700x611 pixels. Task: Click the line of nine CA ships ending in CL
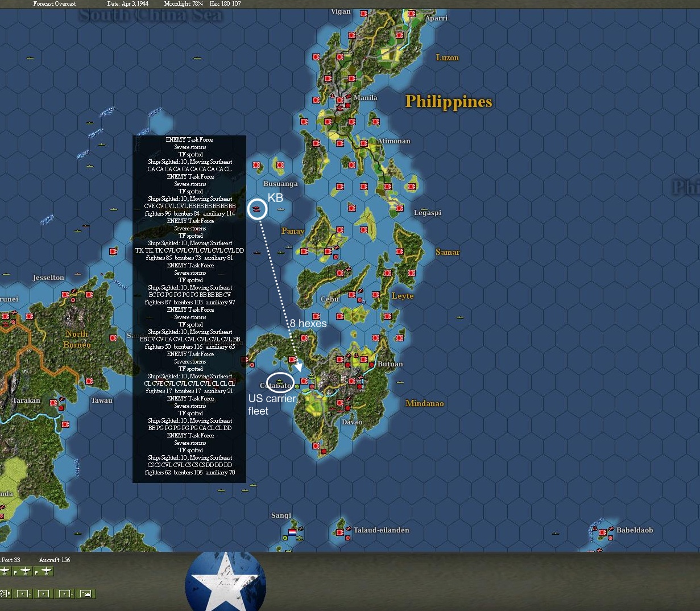189,169
